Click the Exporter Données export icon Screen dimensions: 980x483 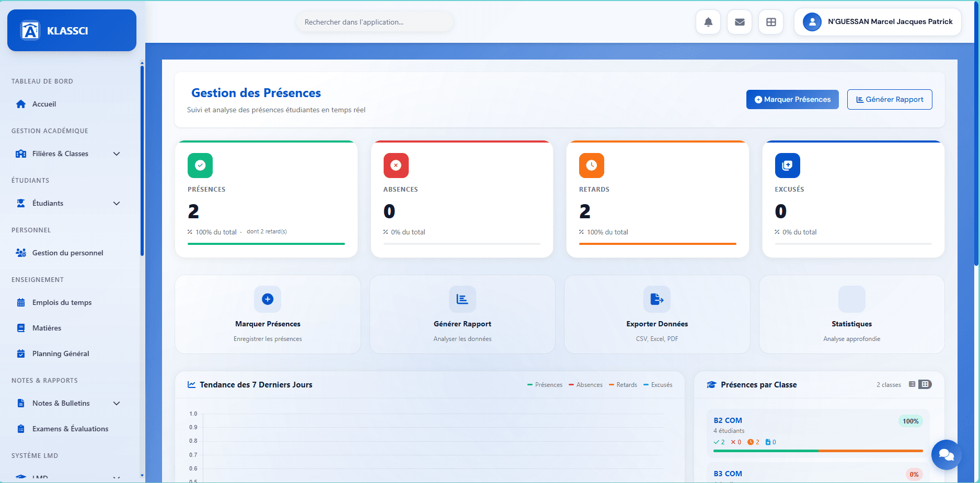[656, 299]
